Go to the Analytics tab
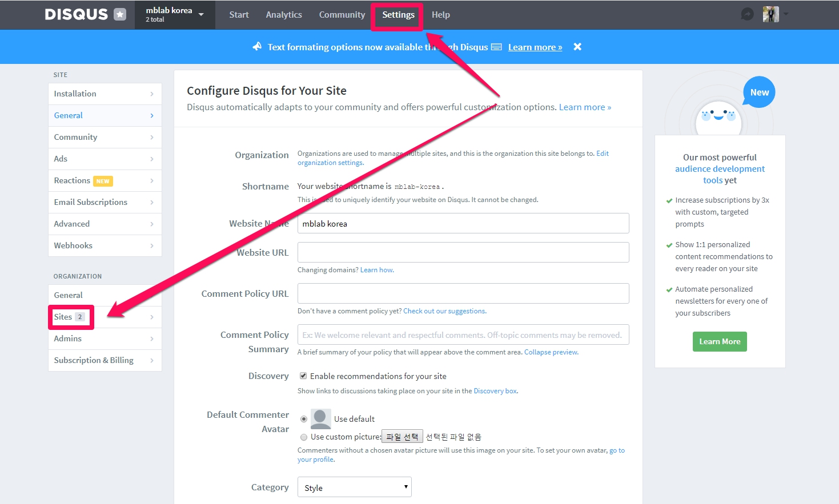The image size is (839, 504). (x=283, y=15)
